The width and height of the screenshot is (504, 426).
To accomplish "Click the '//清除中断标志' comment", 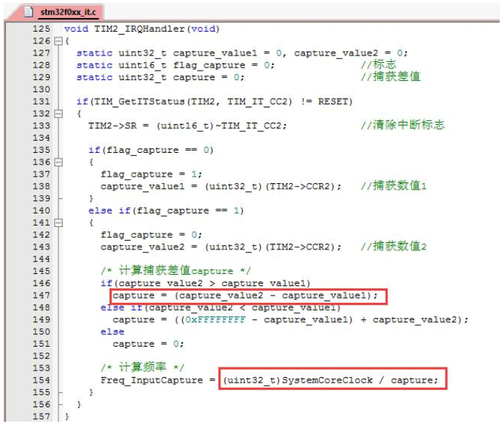I will tap(402, 125).
